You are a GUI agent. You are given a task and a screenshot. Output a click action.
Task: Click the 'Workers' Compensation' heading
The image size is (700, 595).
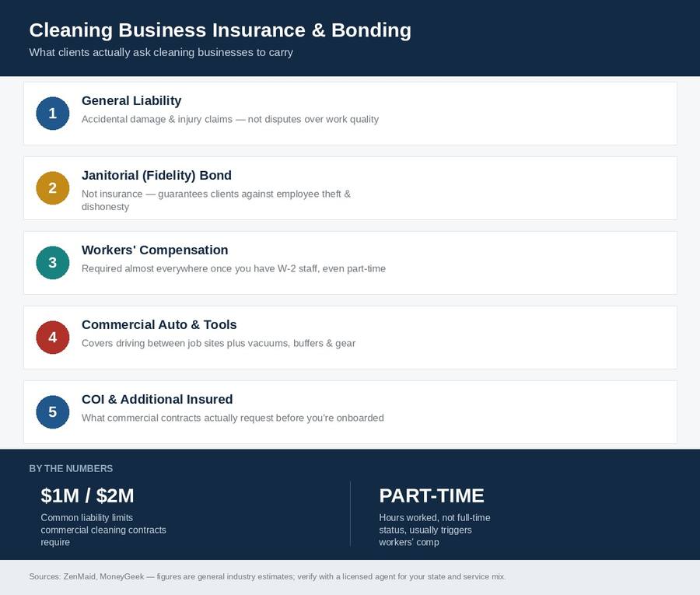click(155, 250)
